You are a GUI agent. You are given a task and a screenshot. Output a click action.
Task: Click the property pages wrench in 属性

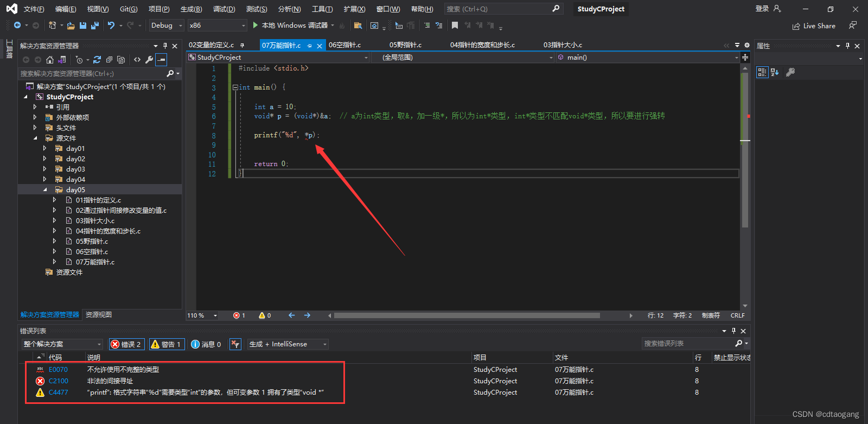coord(790,72)
